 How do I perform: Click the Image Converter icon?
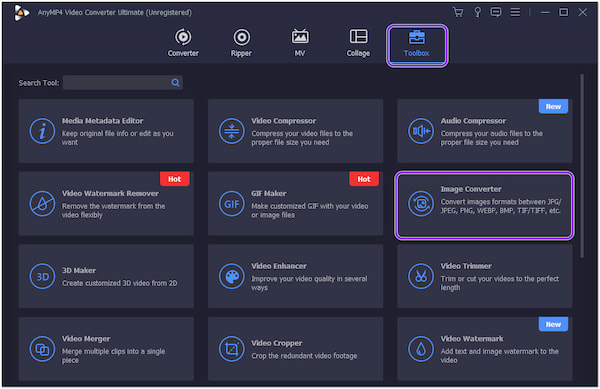pyautogui.click(x=421, y=203)
